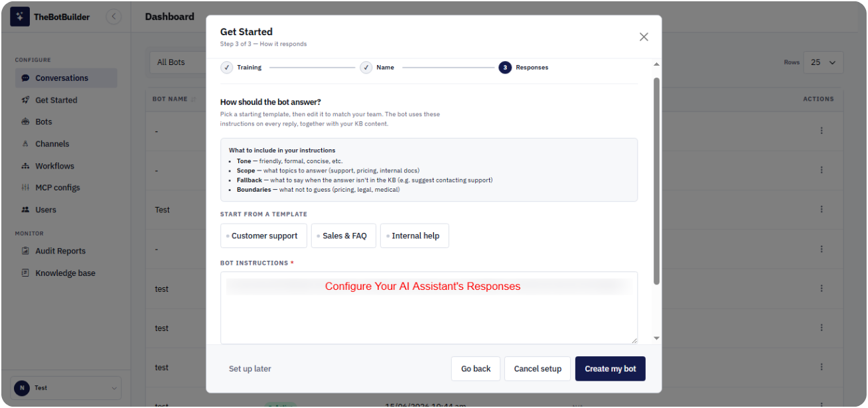Screen dimensions: 868x408
Task: Click the dialog vertical scrollbar thumb
Action: pos(656,181)
